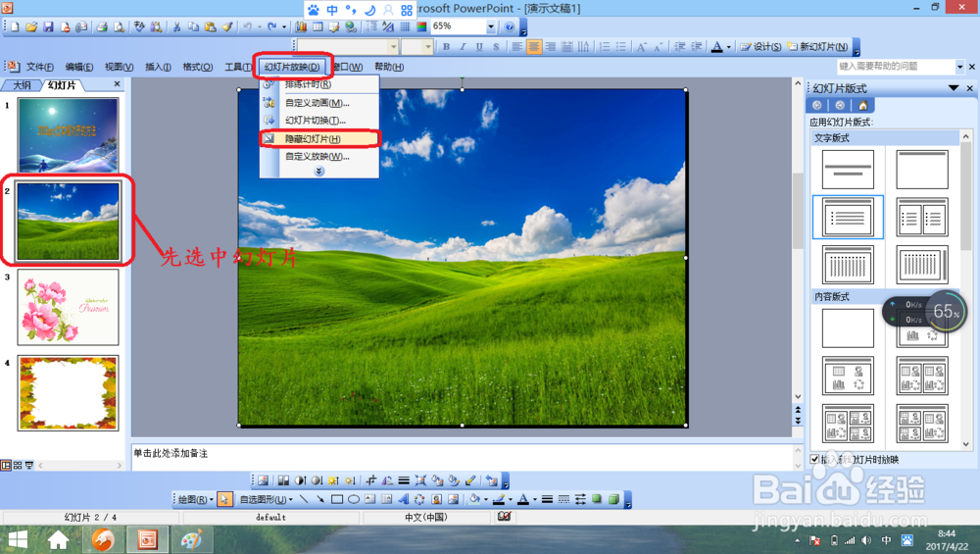Screen dimensions: 980x554
Task: Open the font name dropdown
Action: (x=393, y=46)
